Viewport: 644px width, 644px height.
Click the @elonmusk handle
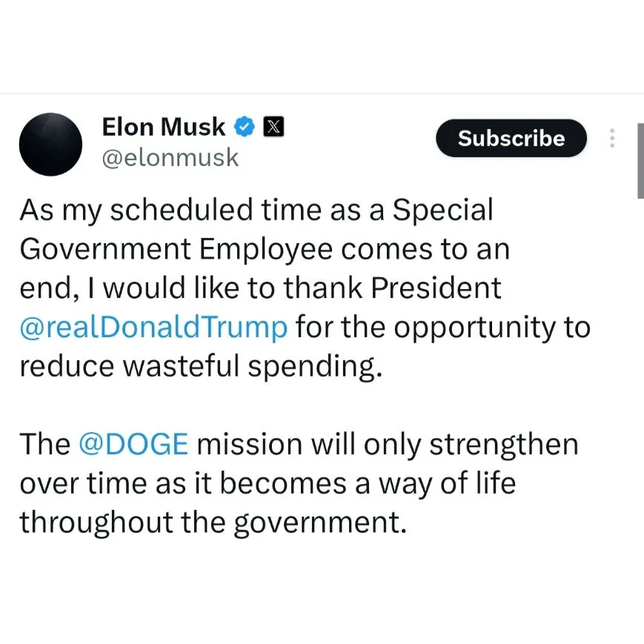[170, 158]
